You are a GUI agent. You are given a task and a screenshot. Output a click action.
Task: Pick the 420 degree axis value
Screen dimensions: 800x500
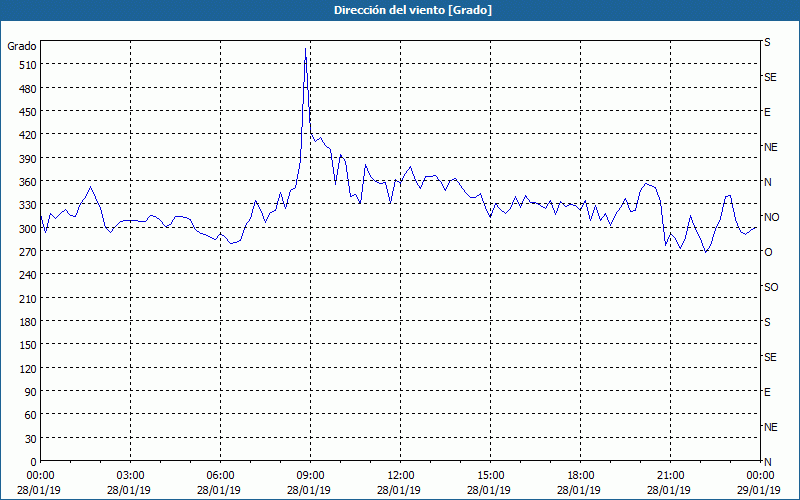(x=28, y=136)
